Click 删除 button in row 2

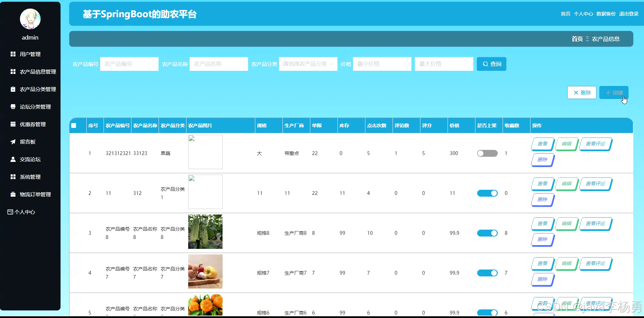tap(543, 200)
